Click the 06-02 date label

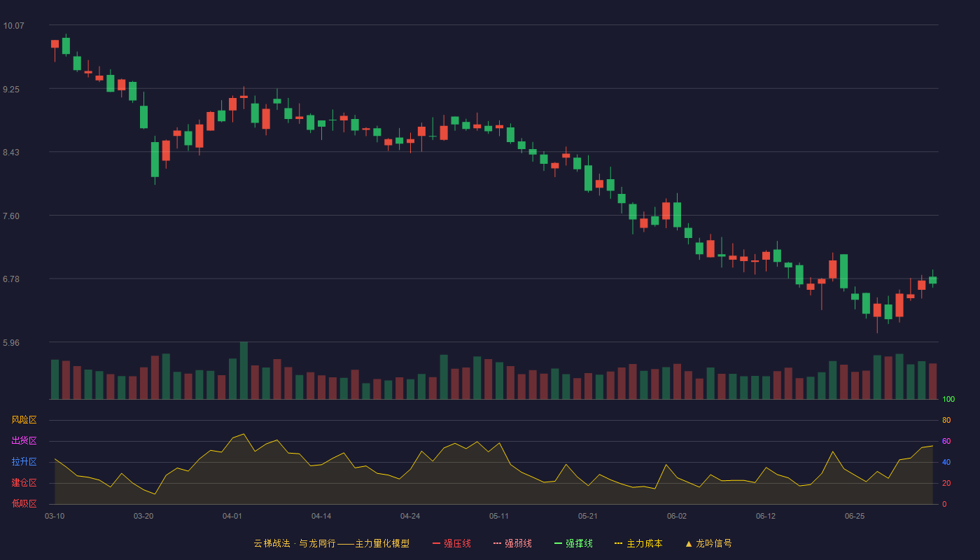tap(677, 516)
